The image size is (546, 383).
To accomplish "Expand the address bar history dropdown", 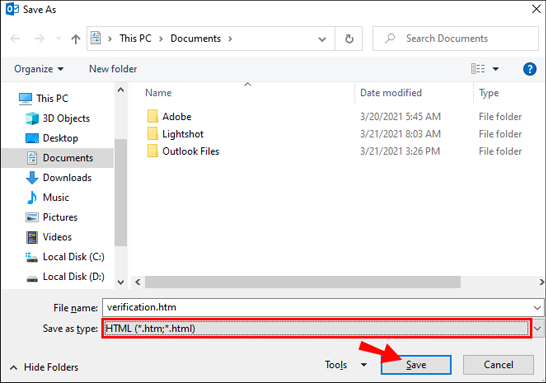I will coord(322,39).
